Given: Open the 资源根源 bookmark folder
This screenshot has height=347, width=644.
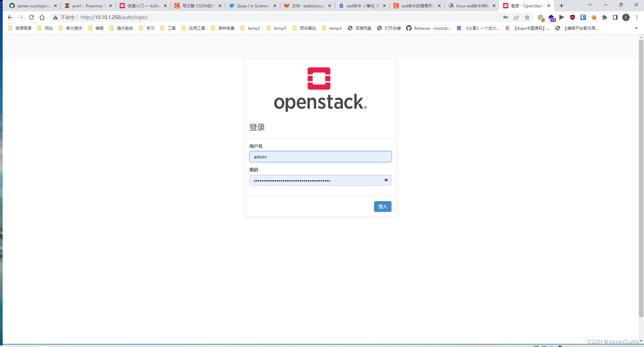Looking at the screenshot, I should [x=20, y=28].
